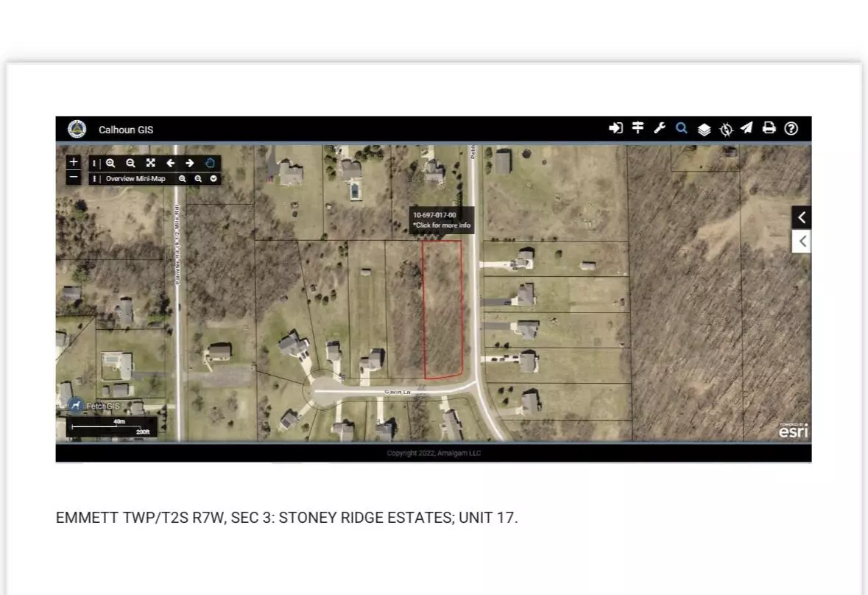Screen dimensions: 868x595
Task: Click the blue search magnifier icon
Action: [682, 128]
